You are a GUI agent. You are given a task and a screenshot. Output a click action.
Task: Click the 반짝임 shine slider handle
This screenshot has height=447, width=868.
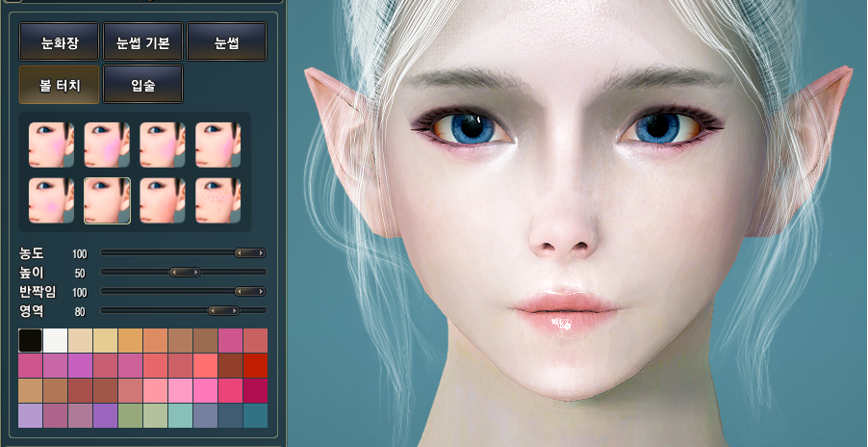click(x=250, y=291)
